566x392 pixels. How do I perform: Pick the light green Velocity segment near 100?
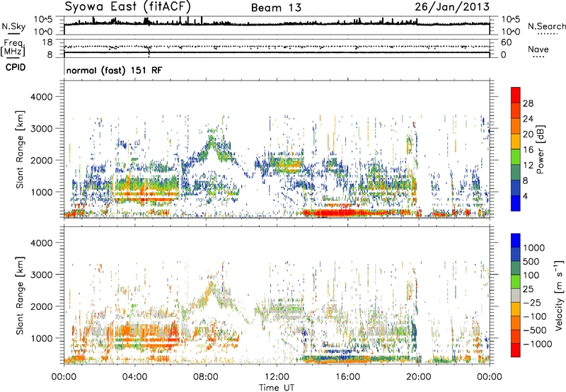click(x=516, y=282)
